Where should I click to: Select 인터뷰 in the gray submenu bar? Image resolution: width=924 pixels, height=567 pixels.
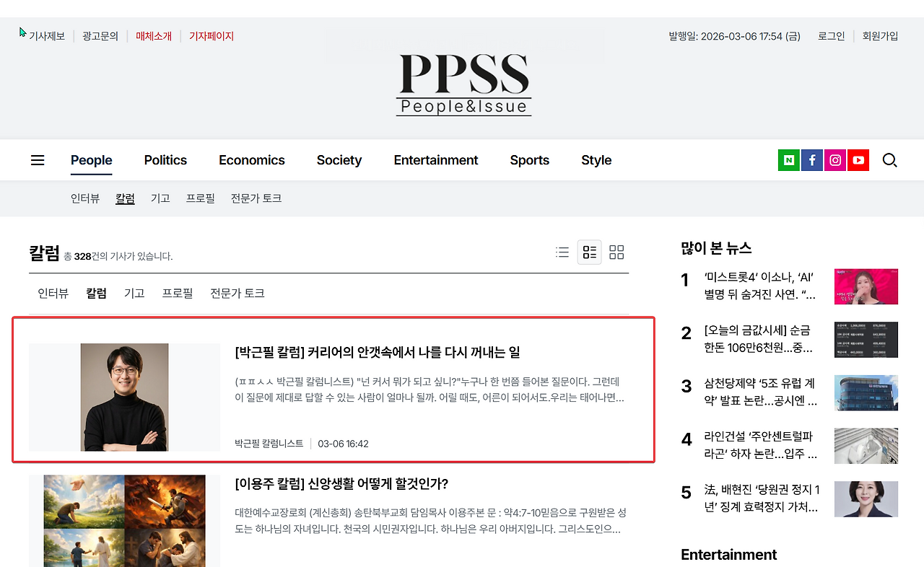tap(85, 198)
